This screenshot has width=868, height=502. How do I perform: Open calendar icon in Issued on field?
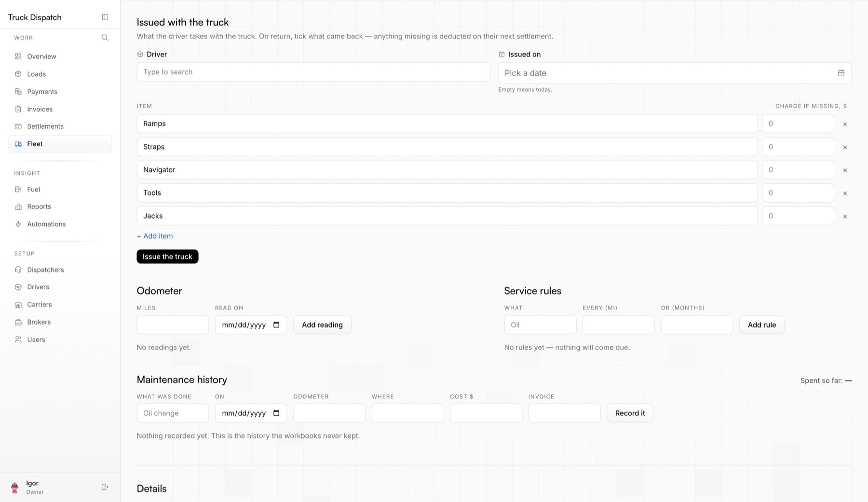[841, 73]
